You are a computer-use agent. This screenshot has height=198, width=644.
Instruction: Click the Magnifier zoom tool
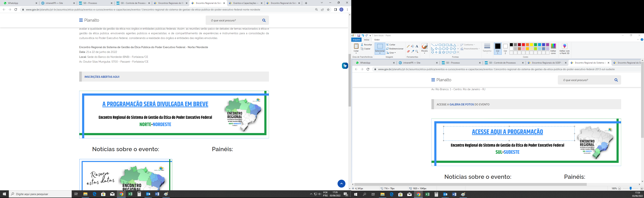point(417,51)
